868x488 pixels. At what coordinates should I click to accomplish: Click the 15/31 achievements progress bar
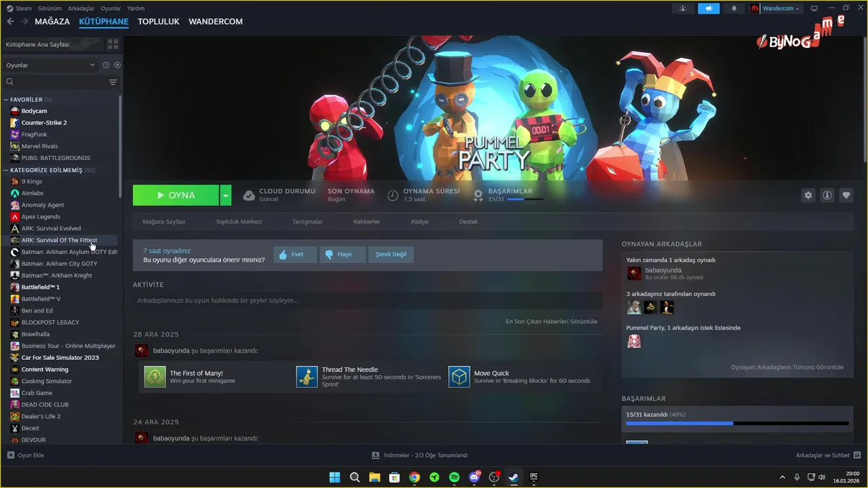(x=737, y=424)
